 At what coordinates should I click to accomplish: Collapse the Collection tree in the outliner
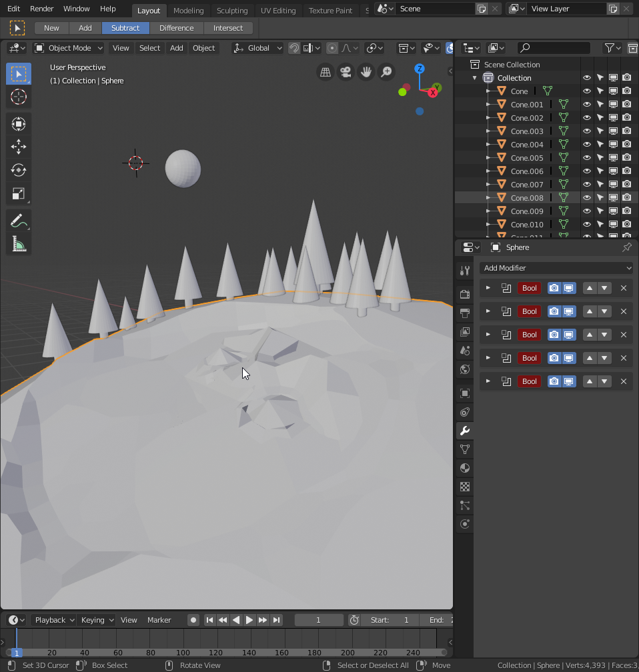pyautogui.click(x=474, y=77)
